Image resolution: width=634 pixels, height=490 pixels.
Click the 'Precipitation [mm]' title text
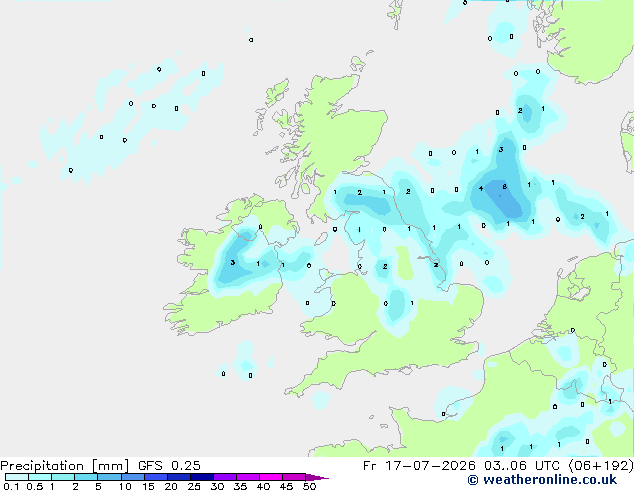[65, 466]
